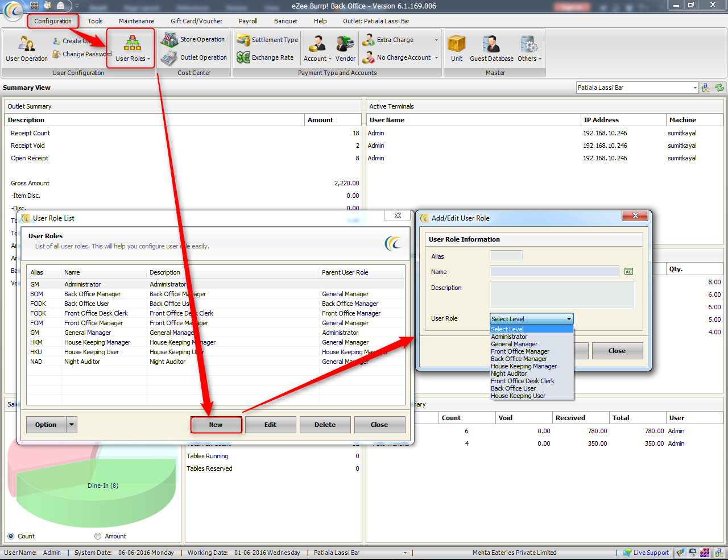The height and width of the screenshot is (560, 728).
Task: Open the Patiala Lassi Bar outlet combo box
Action: pyautogui.click(x=637, y=88)
